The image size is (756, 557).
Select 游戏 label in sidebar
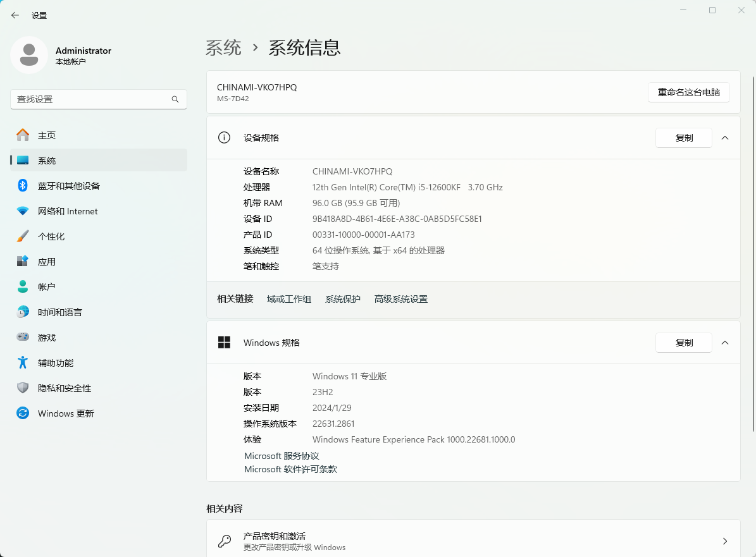point(47,337)
